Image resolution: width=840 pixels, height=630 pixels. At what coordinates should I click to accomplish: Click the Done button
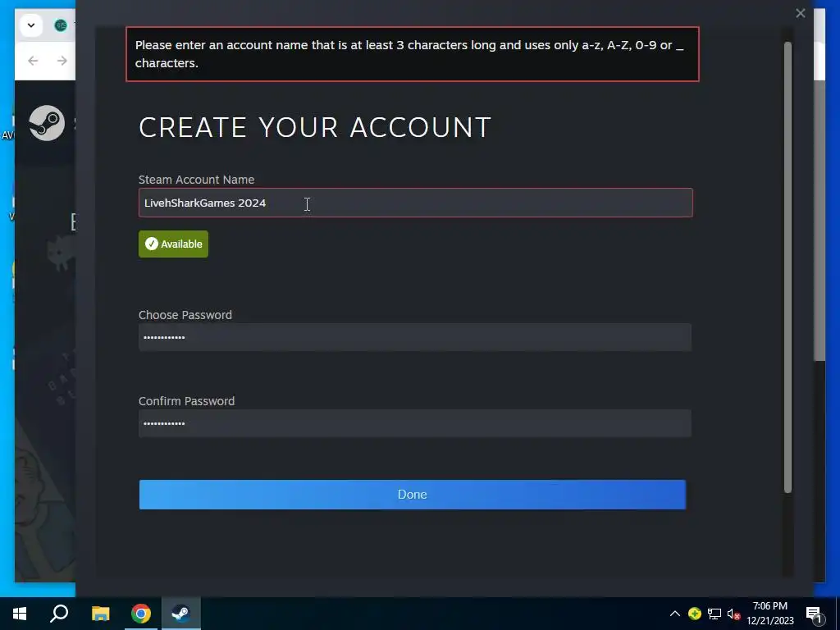pyautogui.click(x=412, y=495)
